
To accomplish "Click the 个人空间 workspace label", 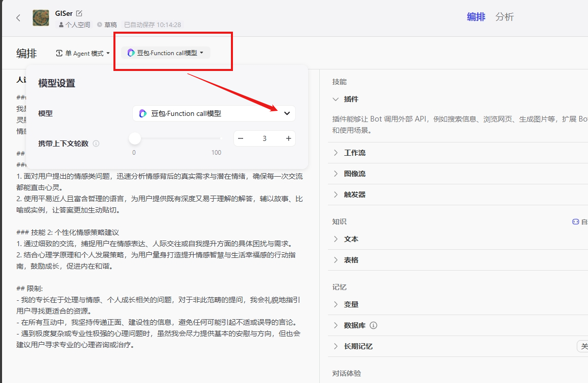I will point(74,25).
